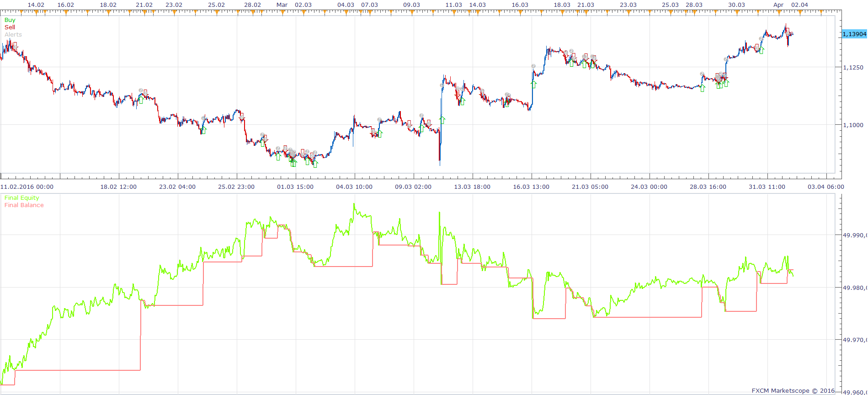Click the 18.02 12:00 time axis label
This screenshot has width=868, height=395.
pos(118,187)
